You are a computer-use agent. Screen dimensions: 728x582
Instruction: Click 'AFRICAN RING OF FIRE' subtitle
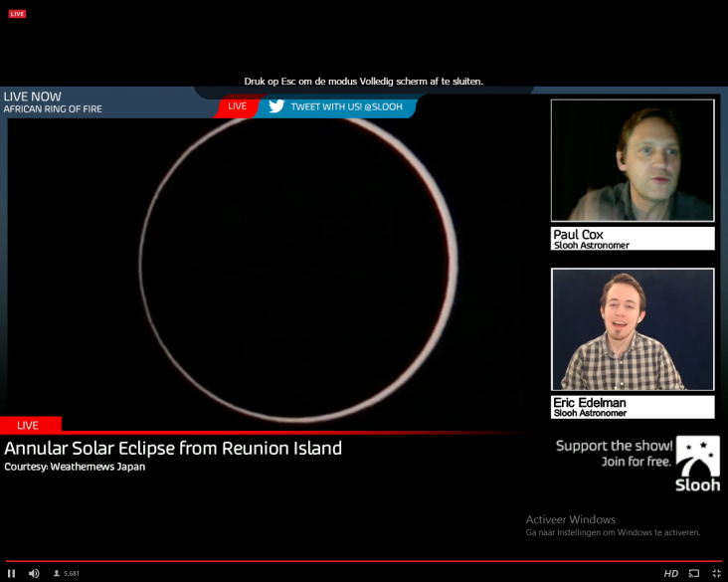(53, 109)
